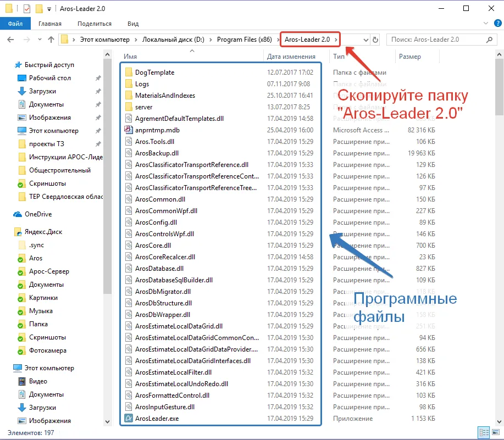Open the Файл ribbon tab
This screenshot has width=504, height=440.
tap(15, 24)
